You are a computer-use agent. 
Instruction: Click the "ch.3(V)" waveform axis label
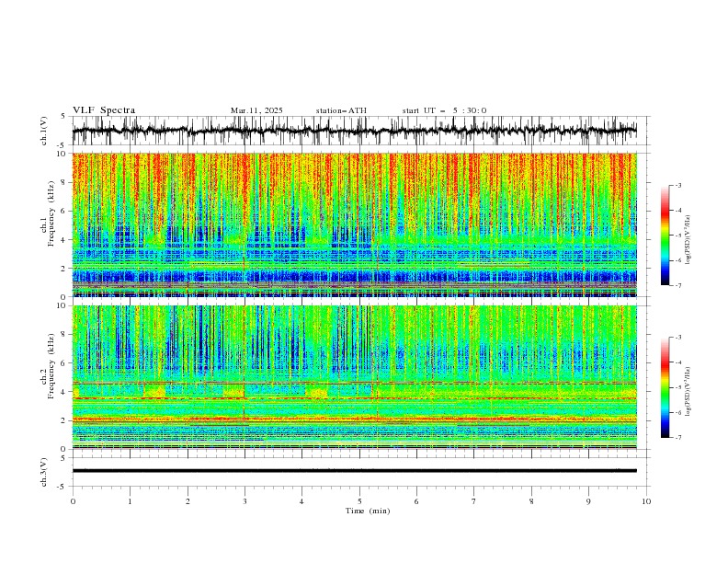[44, 472]
